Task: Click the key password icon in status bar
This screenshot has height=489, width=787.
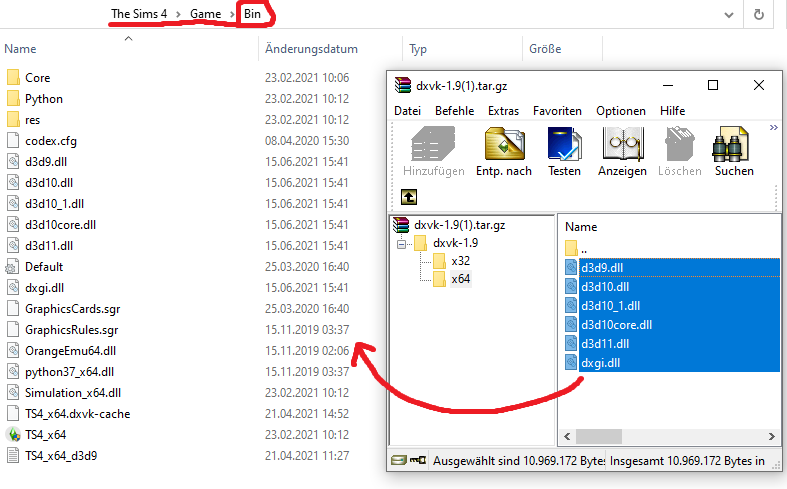Action: click(x=418, y=460)
